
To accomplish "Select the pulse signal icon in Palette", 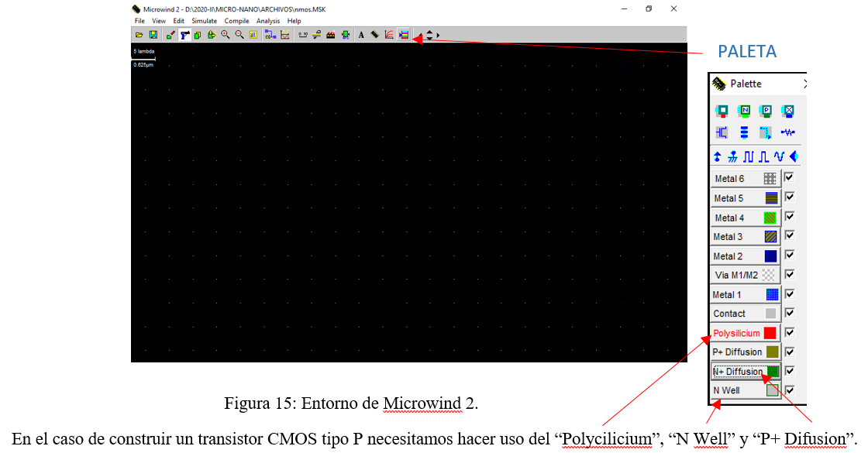I will [x=764, y=157].
